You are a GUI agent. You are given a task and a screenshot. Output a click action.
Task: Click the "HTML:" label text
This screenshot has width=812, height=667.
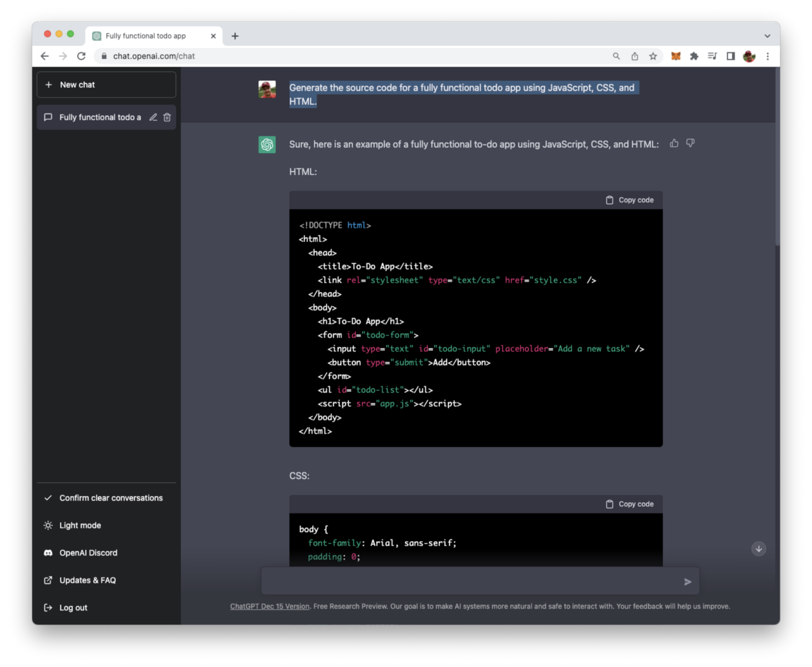click(x=303, y=172)
